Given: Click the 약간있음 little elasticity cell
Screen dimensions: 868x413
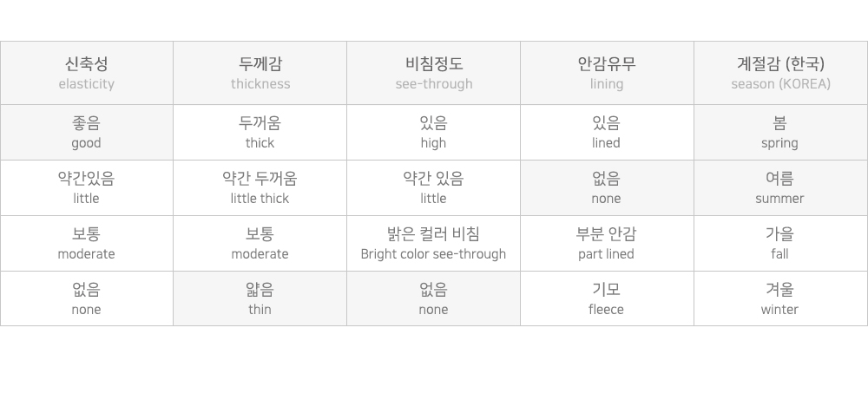Looking at the screenshot, I should [x=86, y=187].
